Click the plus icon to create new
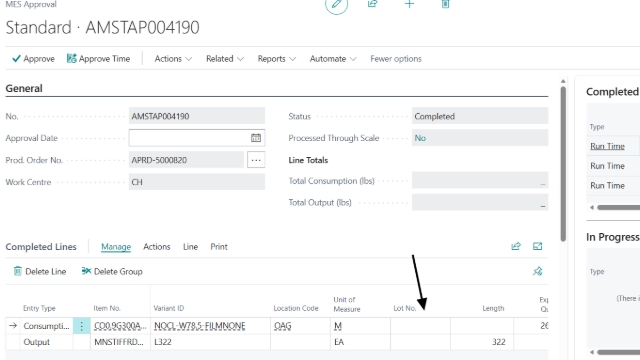The image size is (640, 360). 409,4
